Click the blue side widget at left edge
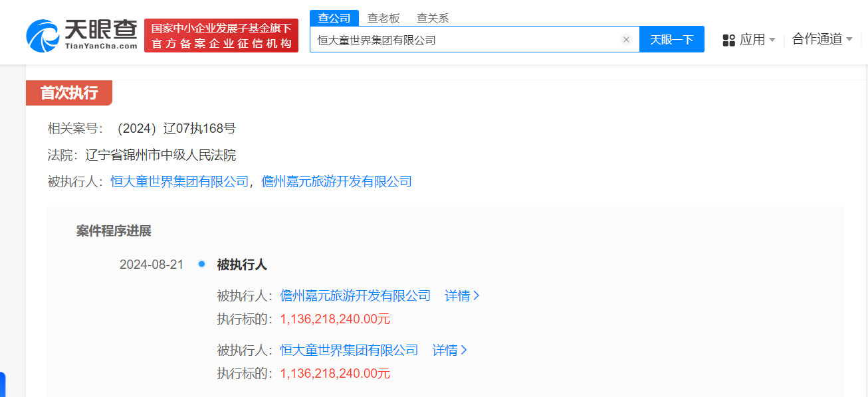The height and width of the screenshot is (397, 868). [x=3, y=384]
